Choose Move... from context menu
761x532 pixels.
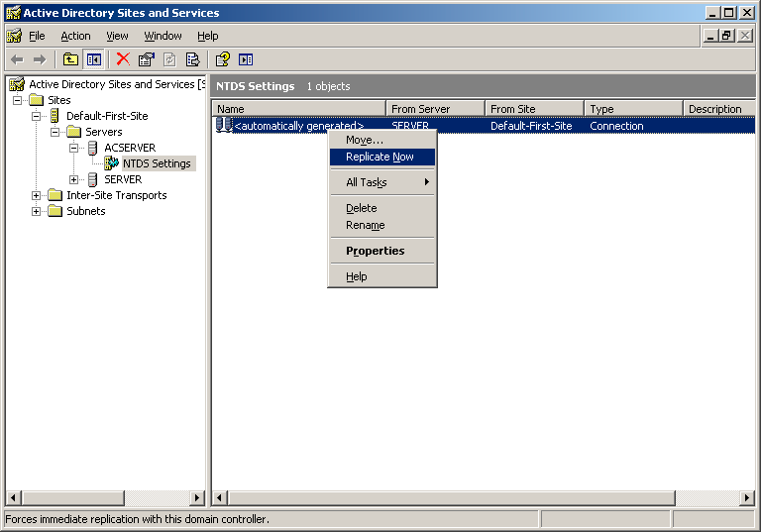382,140
